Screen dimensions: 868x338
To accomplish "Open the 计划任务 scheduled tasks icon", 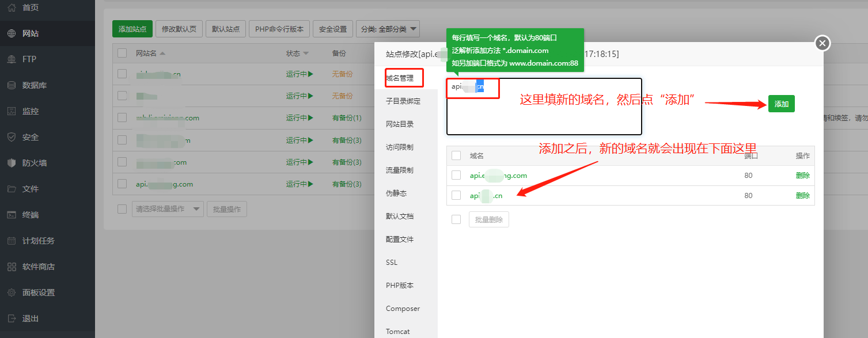I will pyautogui.click(x=12, y=241).
